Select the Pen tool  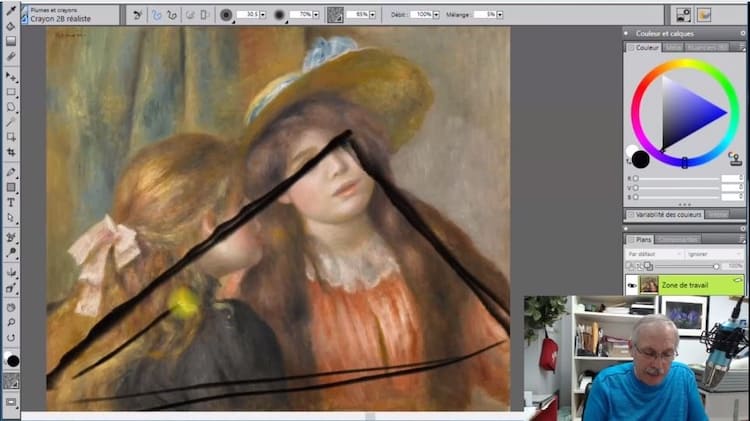[11, 172]
